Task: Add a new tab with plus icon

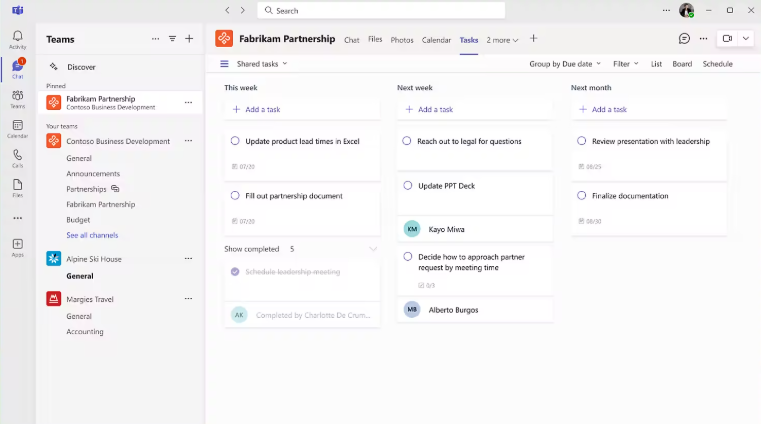Action: 533,38
